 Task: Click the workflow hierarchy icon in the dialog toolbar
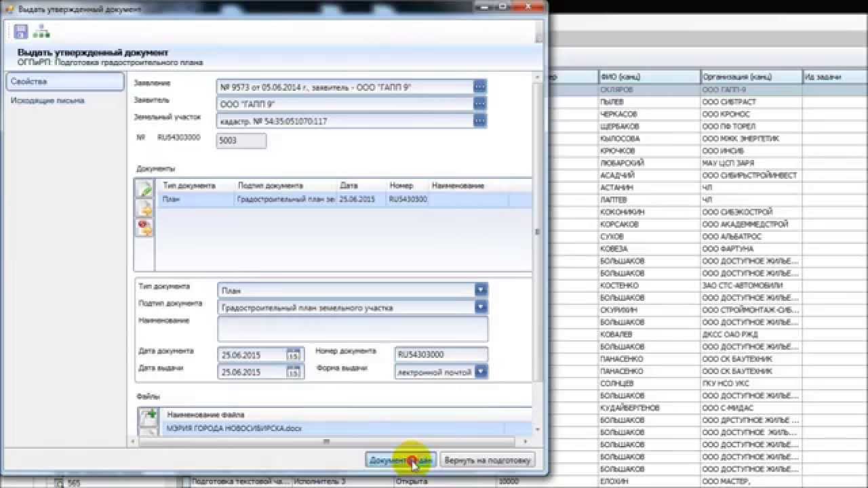41,31
